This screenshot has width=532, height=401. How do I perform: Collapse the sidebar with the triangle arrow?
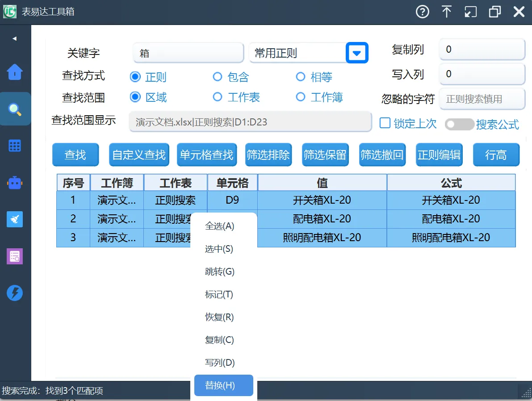pos(15,39)
